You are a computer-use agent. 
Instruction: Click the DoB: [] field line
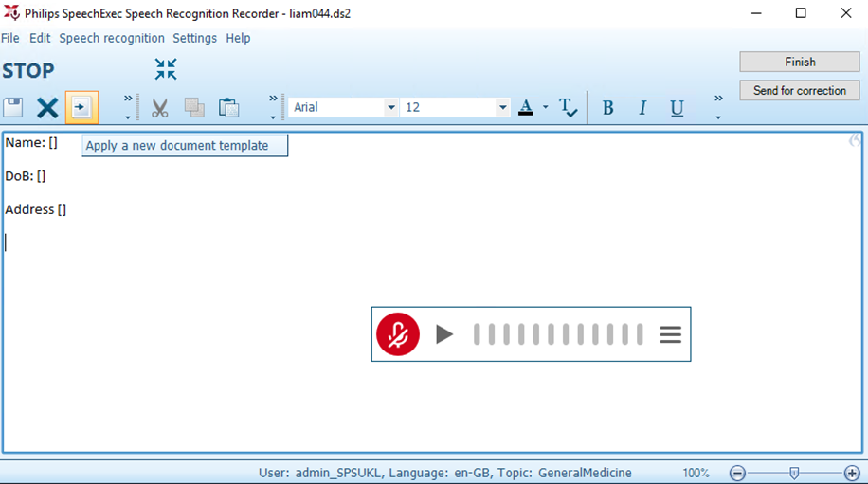26,176
